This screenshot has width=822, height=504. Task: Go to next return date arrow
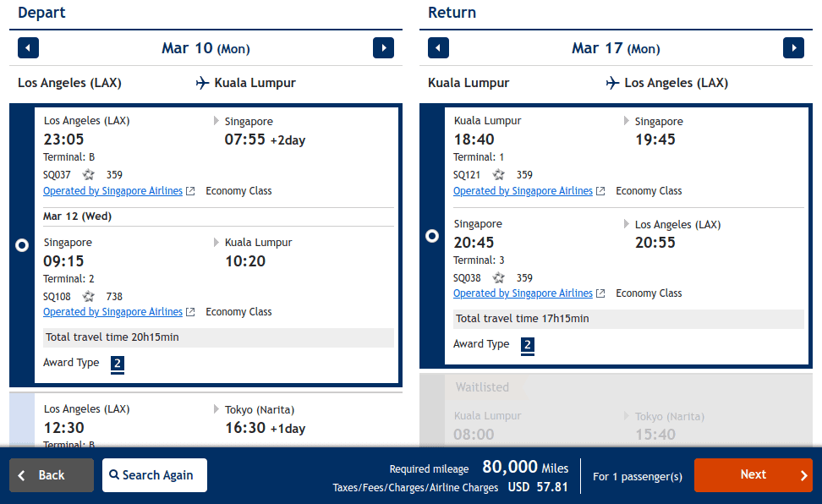(793, 48)
